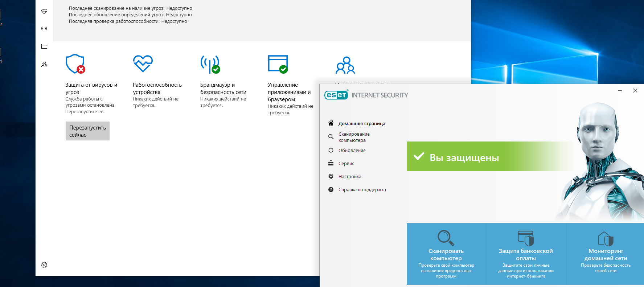Open virus and threat protection shield tile

[x=75, y=64]
